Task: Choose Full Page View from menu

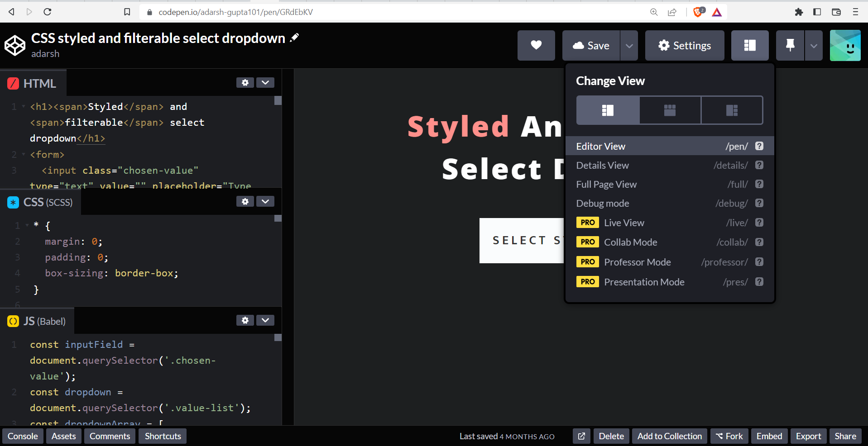Action: [606, 184]
